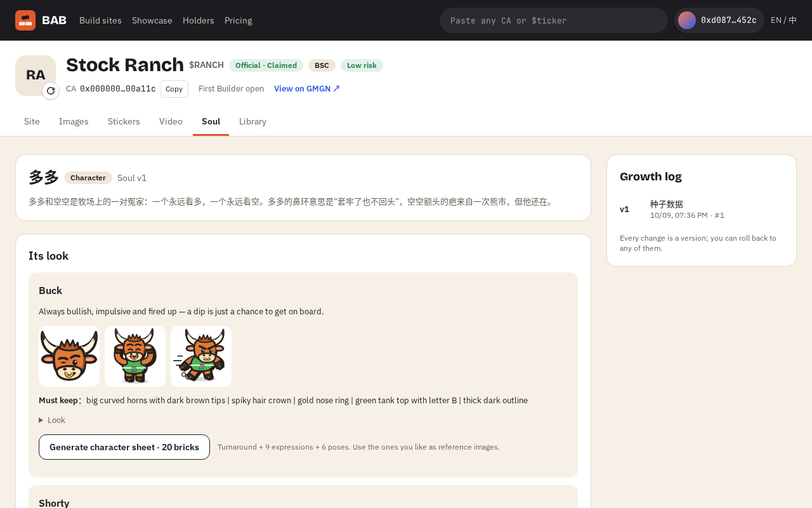Go to Showcase in the top navigation

click(152, 20)
